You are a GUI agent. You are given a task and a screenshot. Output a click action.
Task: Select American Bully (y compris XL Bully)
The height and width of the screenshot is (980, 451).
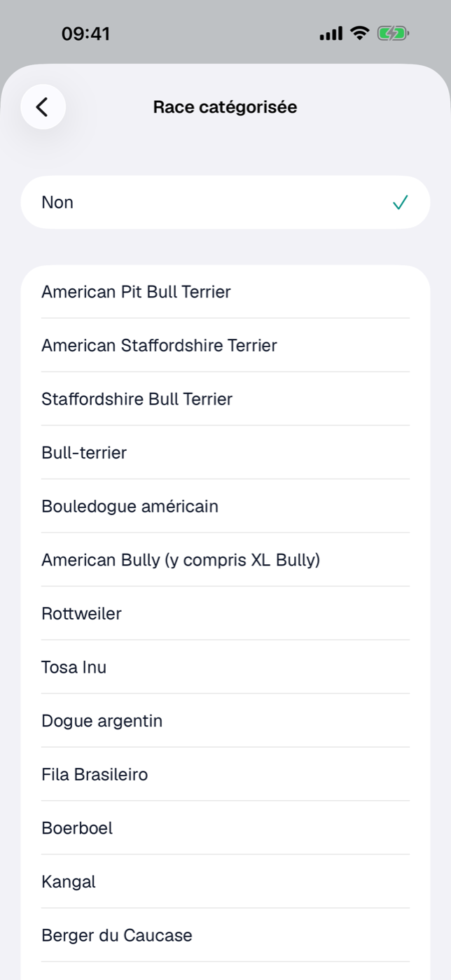[225, 560]
